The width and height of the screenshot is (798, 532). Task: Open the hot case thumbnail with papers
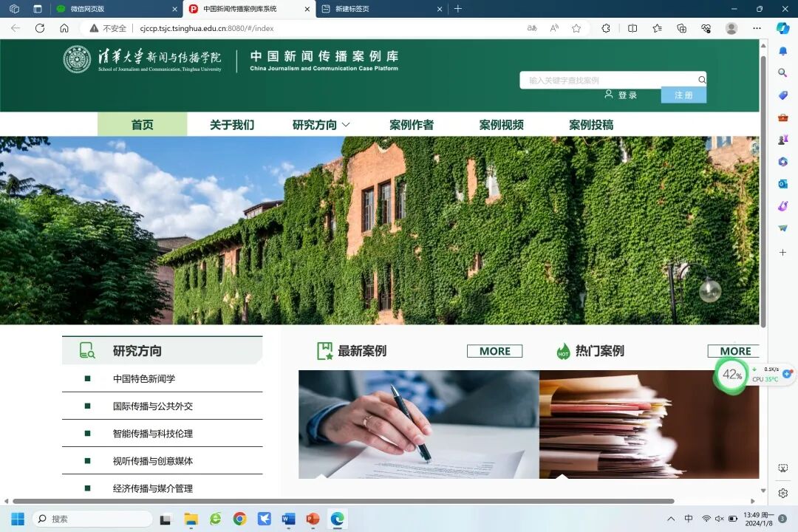649,424
